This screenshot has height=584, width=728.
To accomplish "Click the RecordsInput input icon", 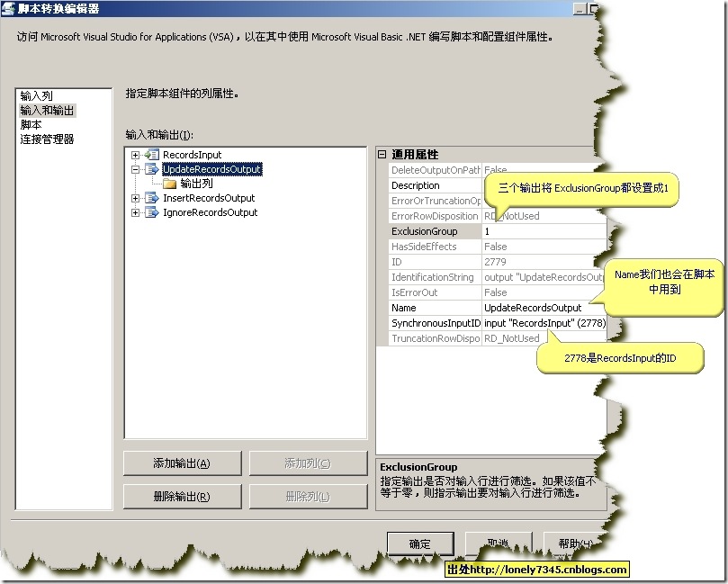I will [x=151, y=155].
